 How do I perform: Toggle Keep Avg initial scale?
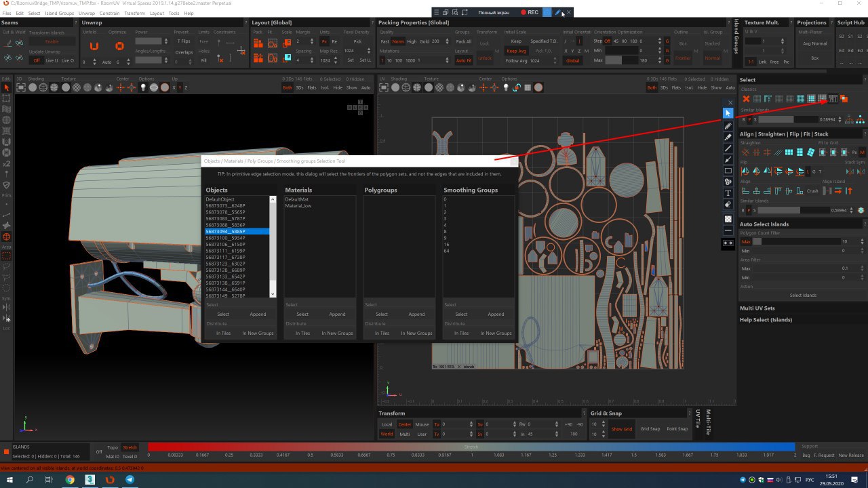coord(516,51)
